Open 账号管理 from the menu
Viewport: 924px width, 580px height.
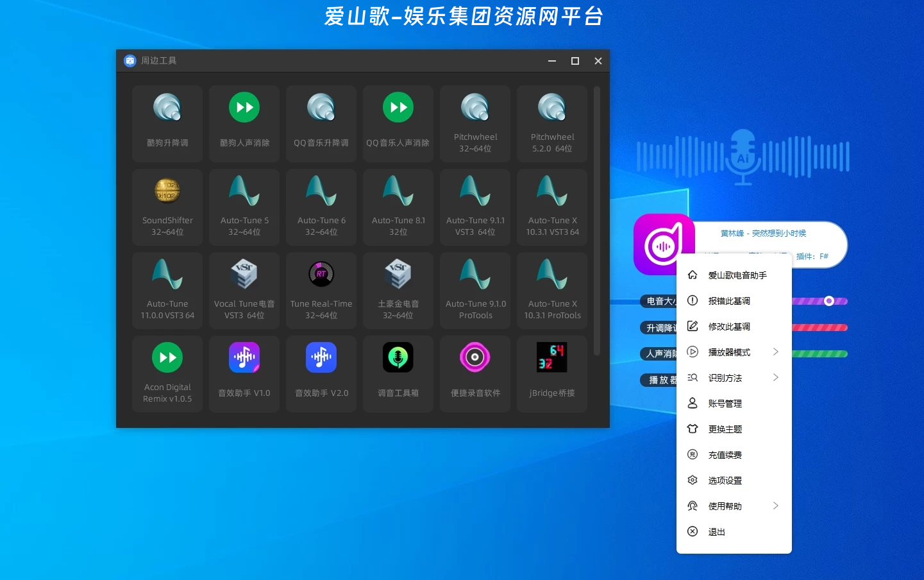725,403
